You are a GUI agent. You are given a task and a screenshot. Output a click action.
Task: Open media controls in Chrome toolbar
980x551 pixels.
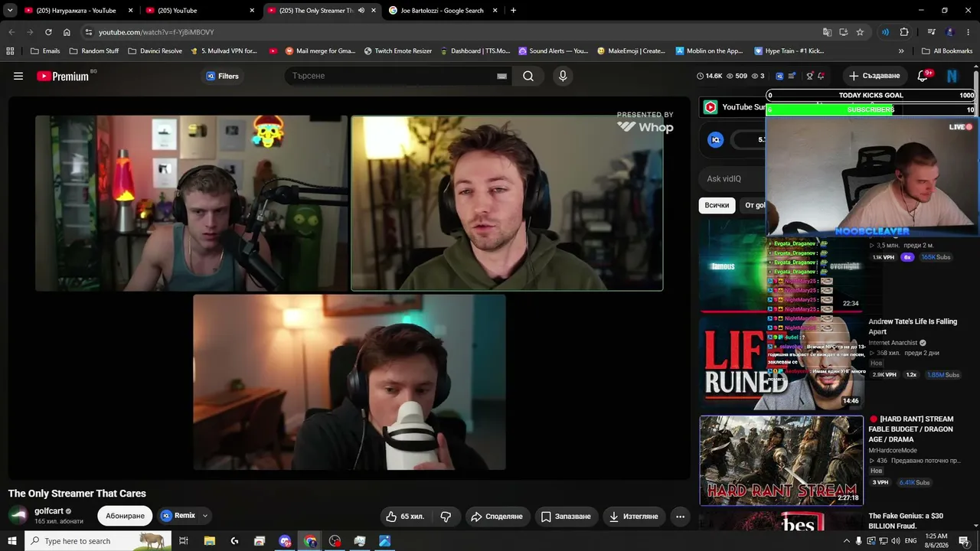pyautogui.click(x=932, y=32)
